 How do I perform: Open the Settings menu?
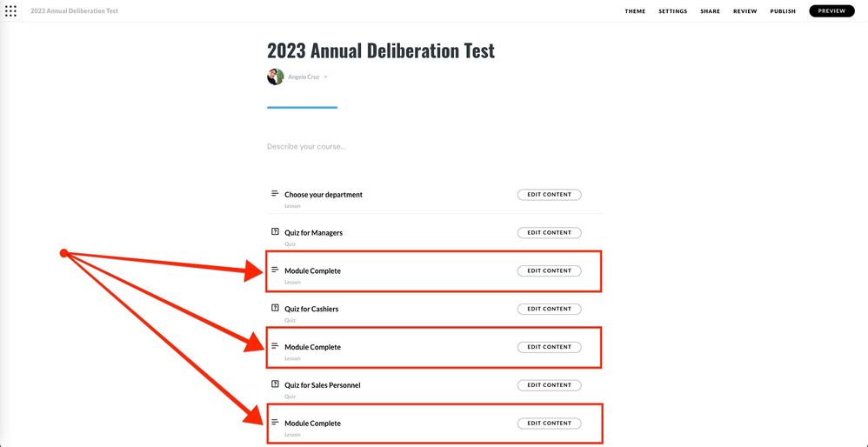(672, 11)
